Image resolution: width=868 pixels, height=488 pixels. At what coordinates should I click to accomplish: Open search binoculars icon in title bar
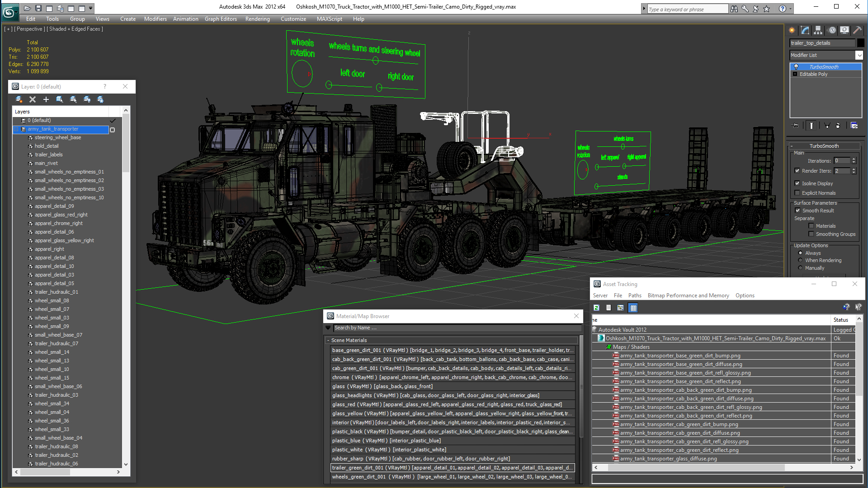click(x=734, y=9)
